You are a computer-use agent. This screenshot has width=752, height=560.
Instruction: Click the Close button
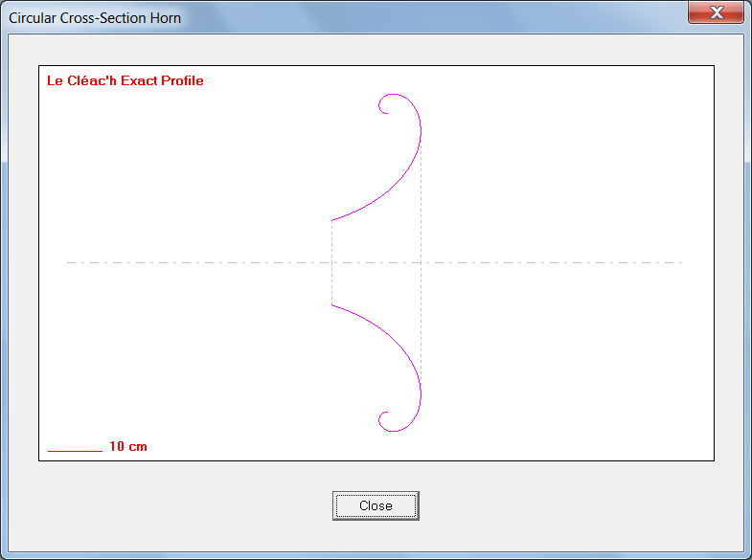[376, 505]
